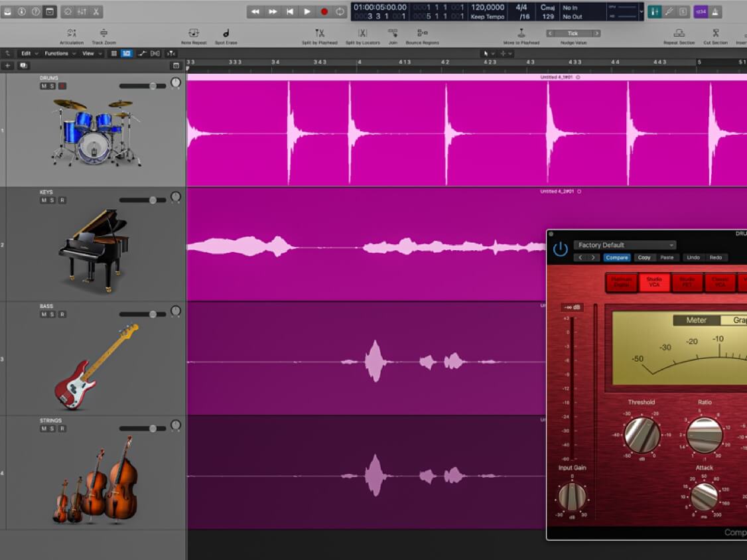Open the Smart Controls dial icon

coord(68,11)
